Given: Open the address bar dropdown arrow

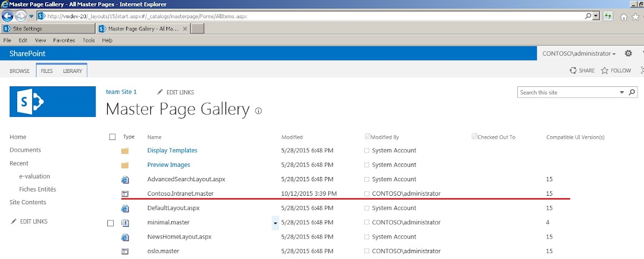Looking at the screenshot, I should point(596,16).
